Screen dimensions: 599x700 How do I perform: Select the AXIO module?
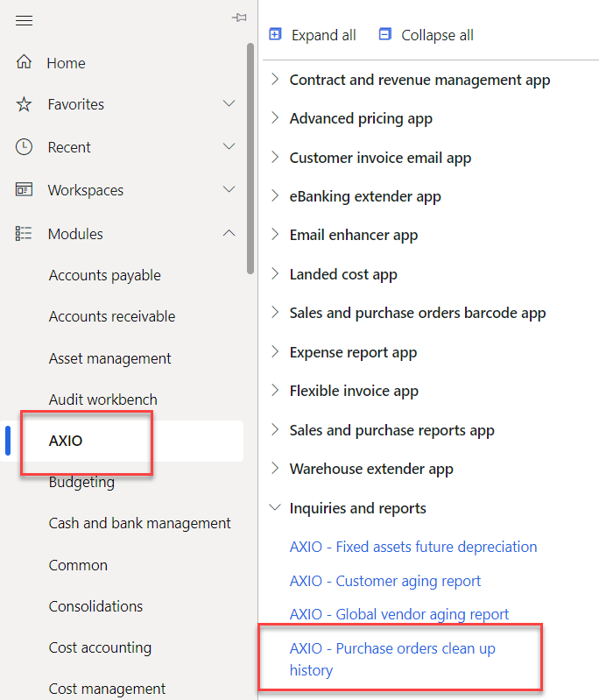[66, 441]
